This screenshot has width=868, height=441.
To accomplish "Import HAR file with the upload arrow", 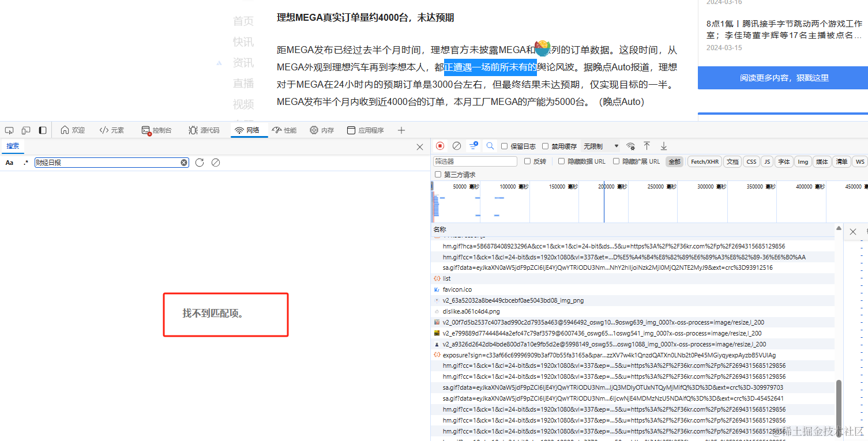I will point(647,146).
